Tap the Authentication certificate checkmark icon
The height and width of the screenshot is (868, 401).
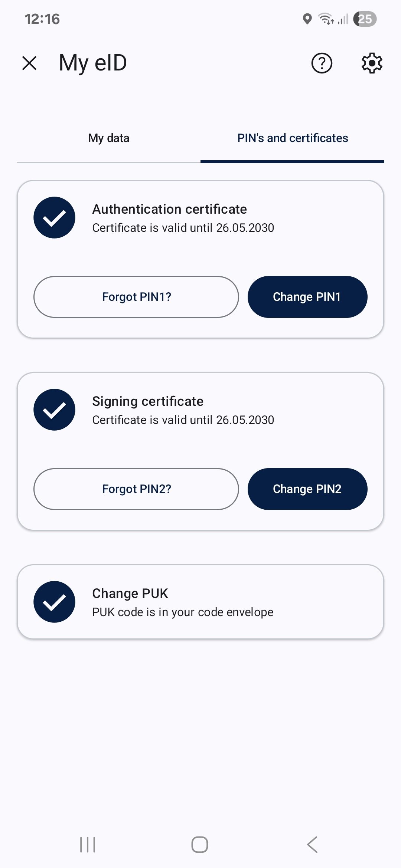(x=54, y=218)
